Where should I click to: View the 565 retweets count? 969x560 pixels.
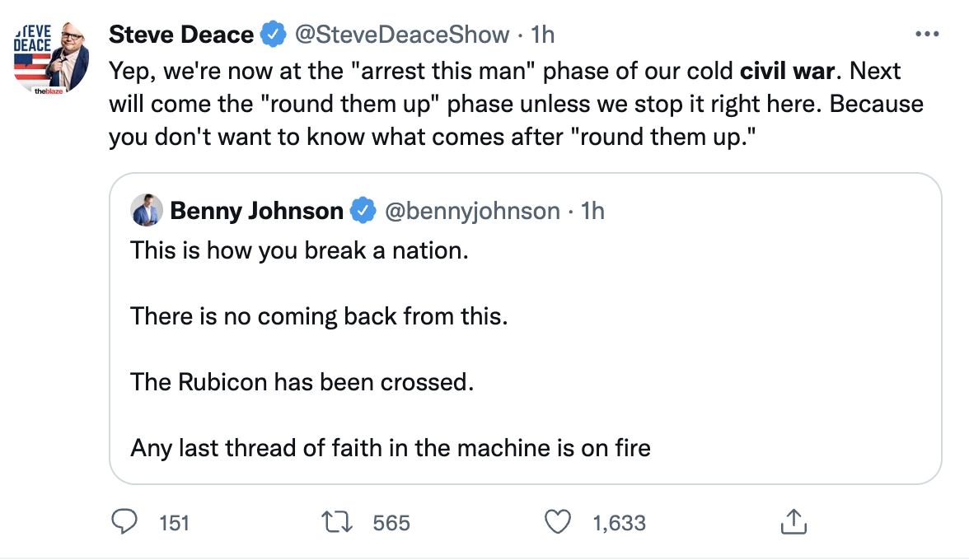pos(391,523)
